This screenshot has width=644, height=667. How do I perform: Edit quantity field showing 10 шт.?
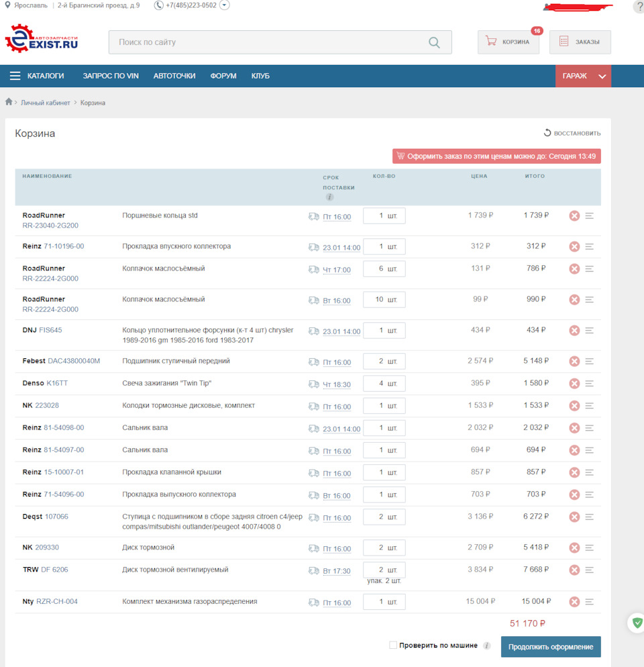pyautogui.click(x=384, y=300)
